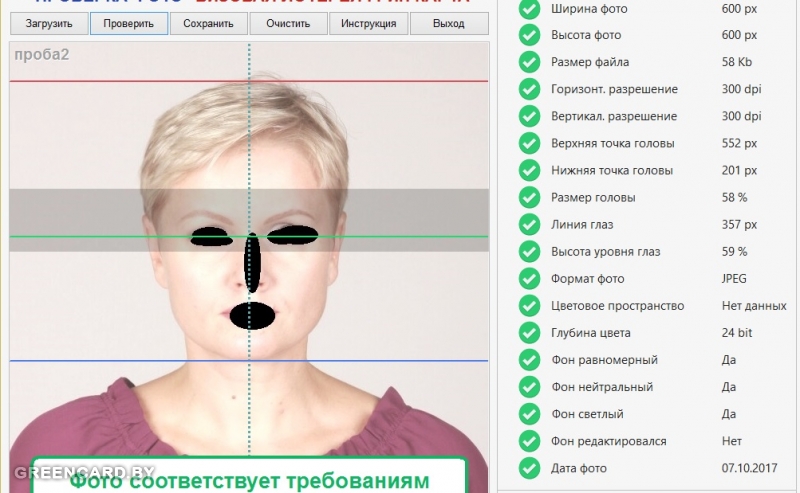Click the green Фото соответствует требованиям banner
Screen dimensions: 800x493
[x=249, y=478]
